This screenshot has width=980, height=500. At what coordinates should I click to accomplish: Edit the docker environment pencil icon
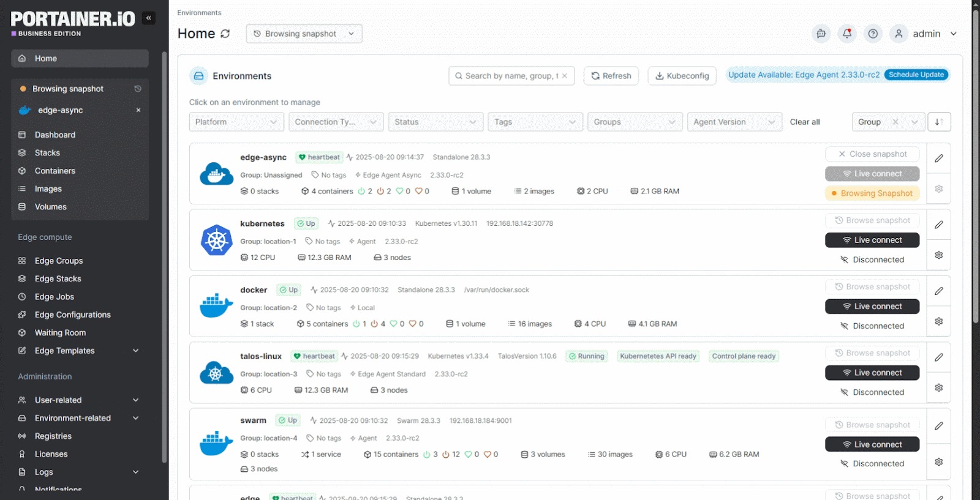point(939,291)
